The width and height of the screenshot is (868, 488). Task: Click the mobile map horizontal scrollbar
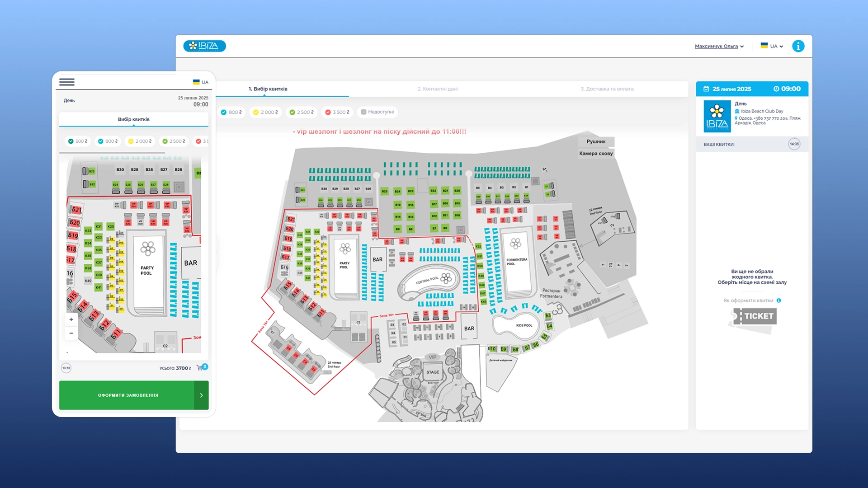click(112, 153)
